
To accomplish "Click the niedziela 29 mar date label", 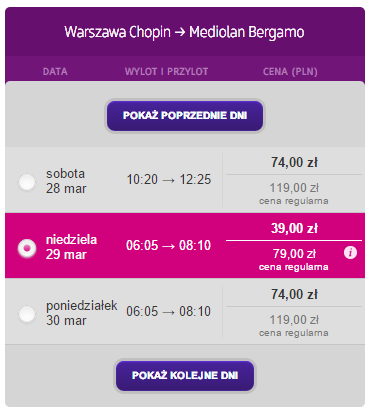I will coord(71,247).
